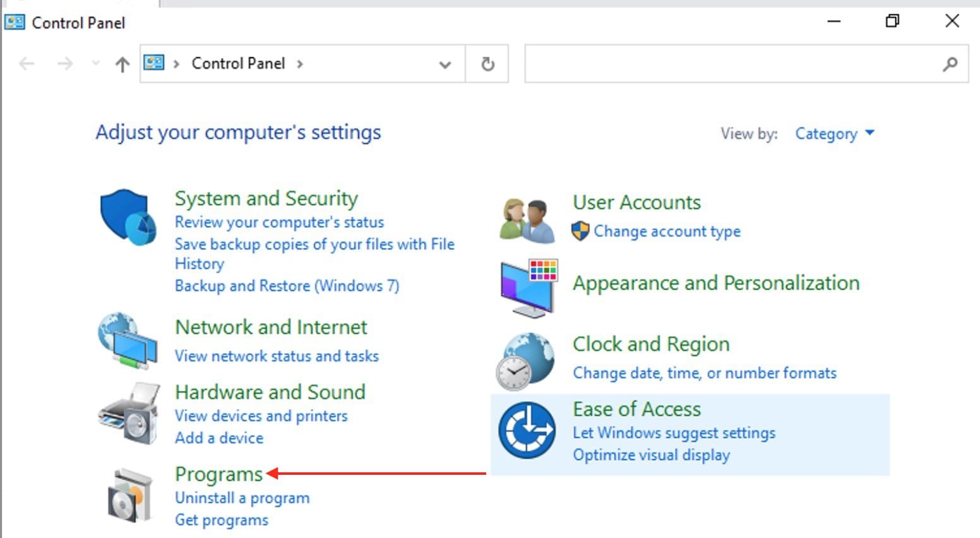Go up one folder level
Image resolution: width=980 pixels, height=538 pixels.
tap(122, 64)
